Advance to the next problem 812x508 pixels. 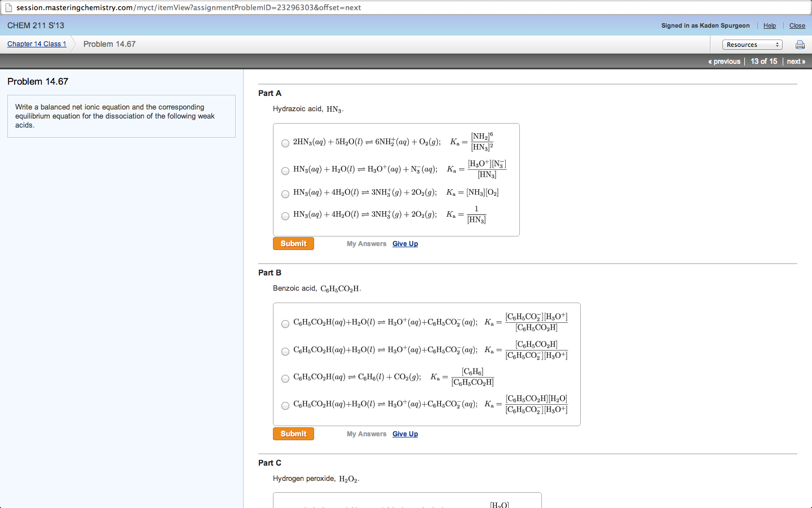click(x=795, y=61)
